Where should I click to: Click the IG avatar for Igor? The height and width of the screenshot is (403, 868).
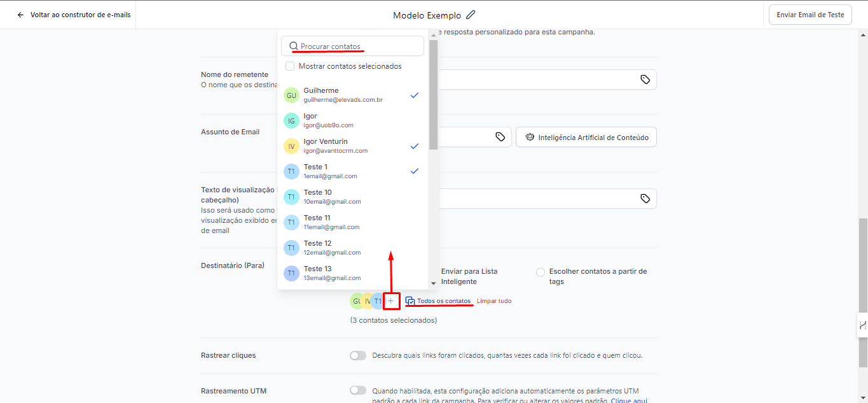click(x=291, y=121)
